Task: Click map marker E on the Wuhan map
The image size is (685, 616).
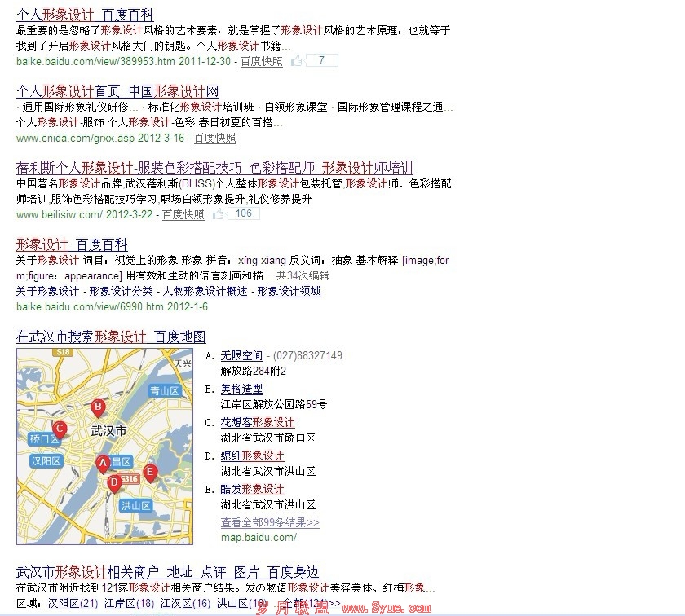Action: tap(150, 473)
